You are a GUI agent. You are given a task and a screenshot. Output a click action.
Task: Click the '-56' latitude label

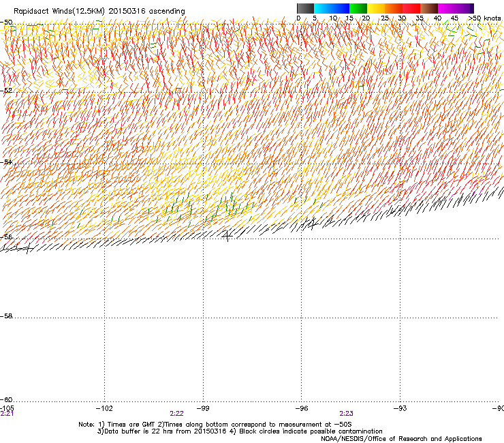pyautogui.click(x=6, y=236)
